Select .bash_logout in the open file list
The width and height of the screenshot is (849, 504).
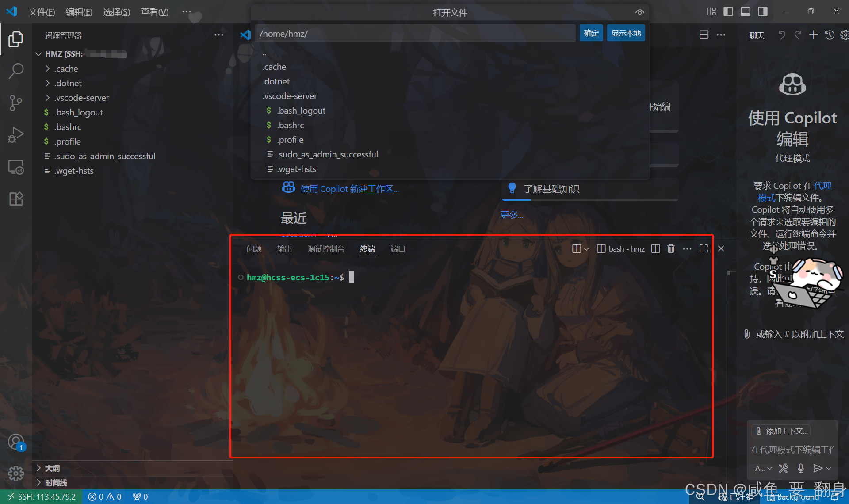pyautogui.click(x=450, y=111)
